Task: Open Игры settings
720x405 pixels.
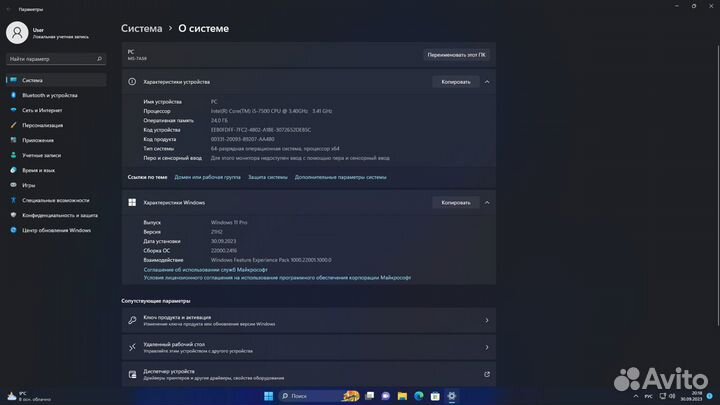Action: click(56, 185)
